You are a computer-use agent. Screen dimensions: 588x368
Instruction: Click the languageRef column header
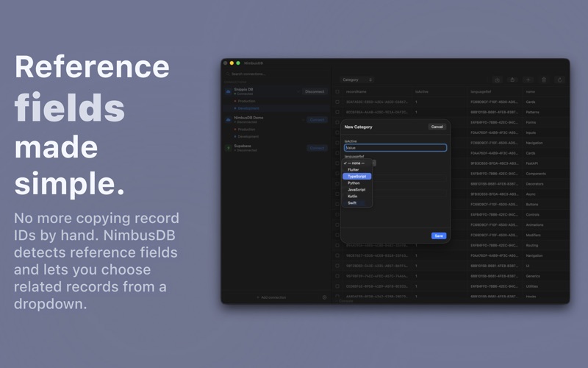coord(481,91)
